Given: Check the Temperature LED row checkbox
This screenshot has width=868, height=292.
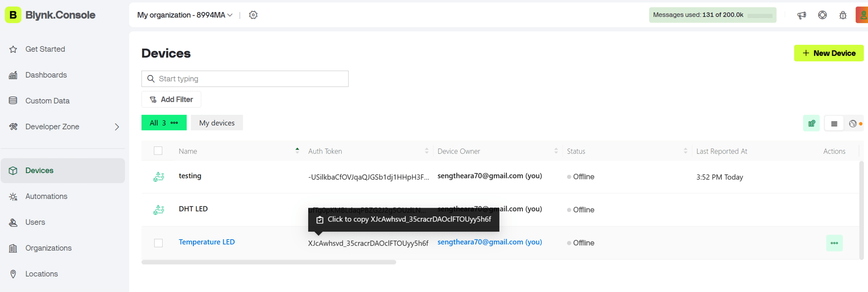Looking at the screenshot, I should [x=158, y=243].
